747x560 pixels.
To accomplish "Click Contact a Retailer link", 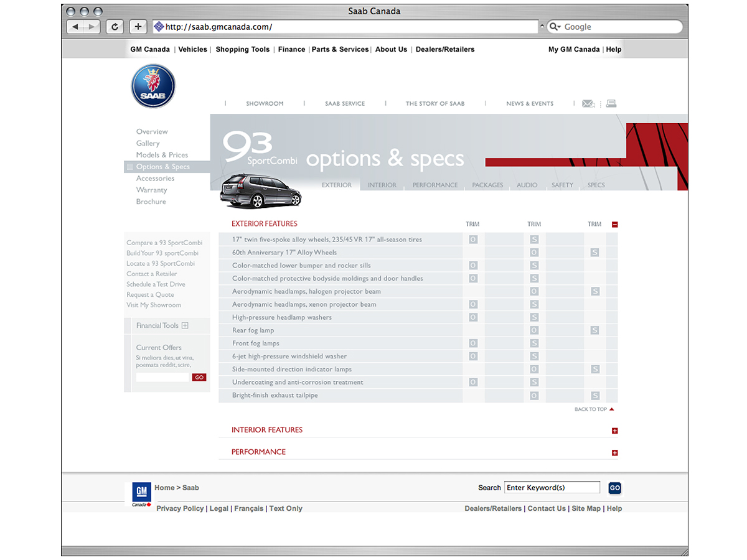I will (x=152, y=274).
